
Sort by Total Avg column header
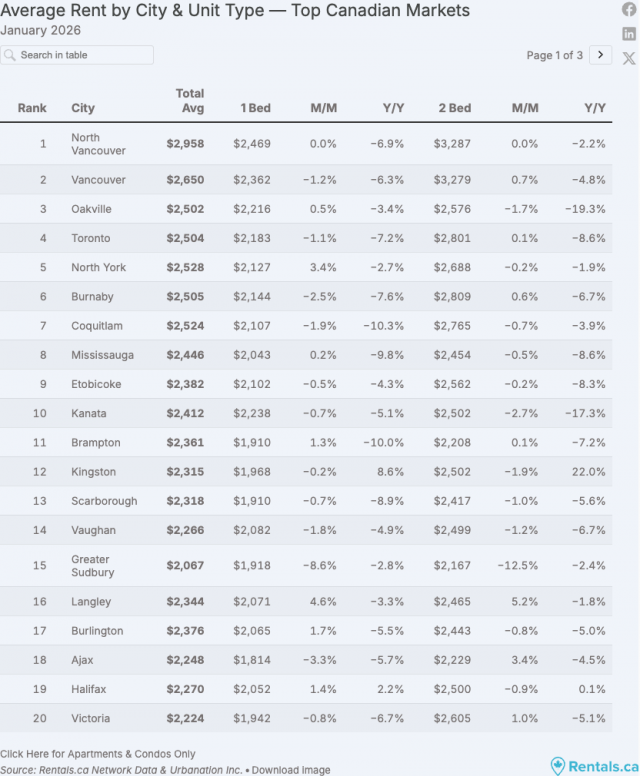coord(189,101)
